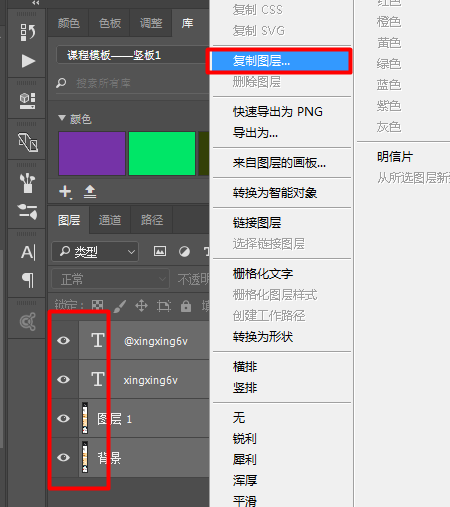Image resolution: width=450 pixels, height=507 pixels.
Task: Lock position move icon
Action: click(x=141, y=306)
